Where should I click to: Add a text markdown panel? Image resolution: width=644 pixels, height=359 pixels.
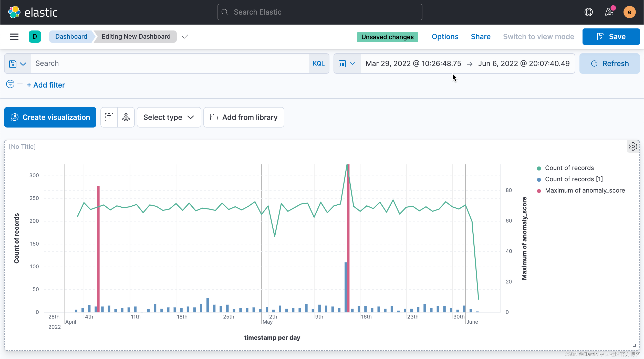[x=109, y=117]
